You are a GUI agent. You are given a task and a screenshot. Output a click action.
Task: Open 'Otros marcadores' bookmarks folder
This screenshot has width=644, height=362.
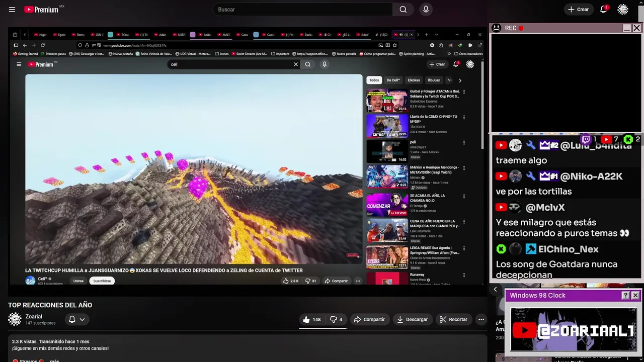coord(468,54)
